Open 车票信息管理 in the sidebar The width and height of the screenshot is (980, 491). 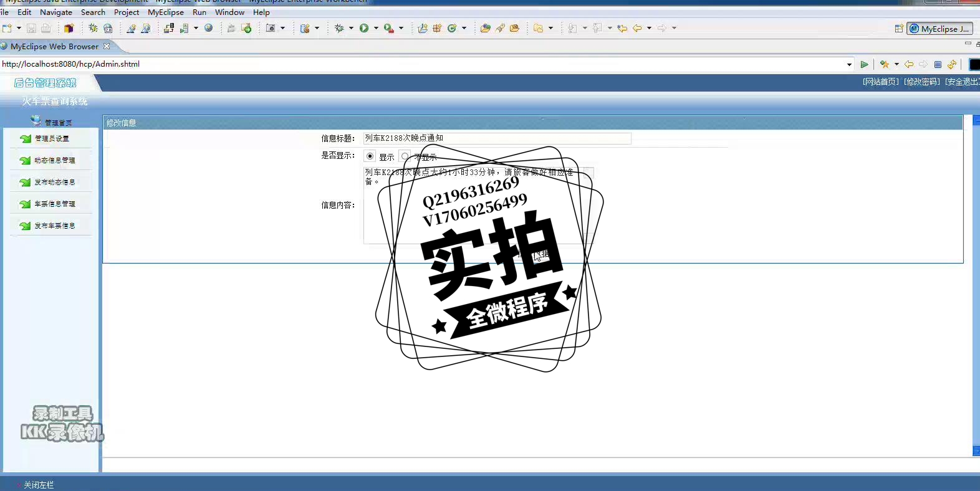tap(55, 204)
